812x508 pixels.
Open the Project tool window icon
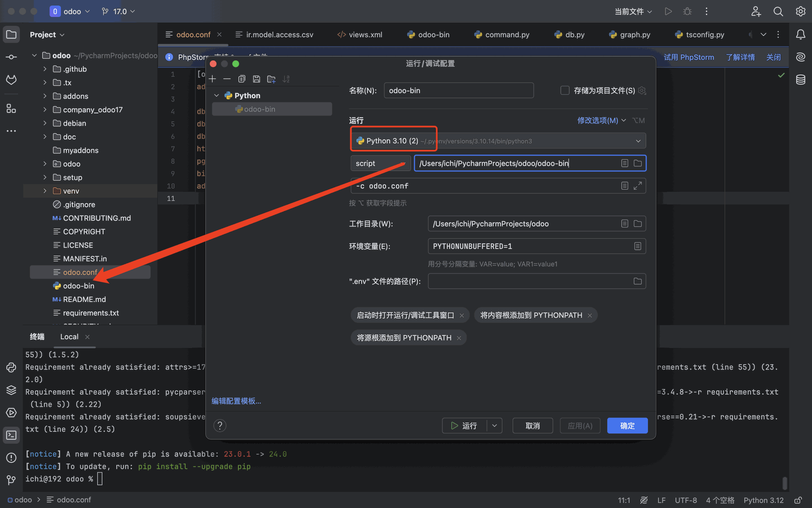coord(11,34)
